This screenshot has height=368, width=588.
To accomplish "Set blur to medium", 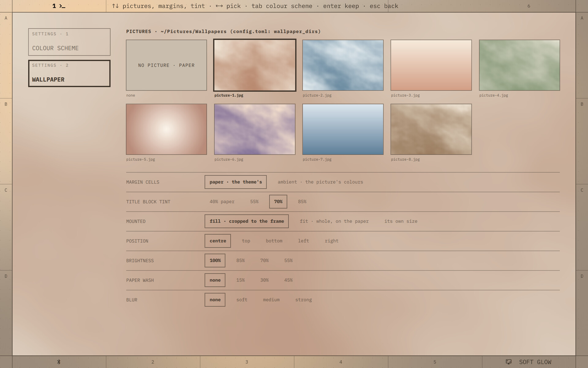I will pos(271,300).
